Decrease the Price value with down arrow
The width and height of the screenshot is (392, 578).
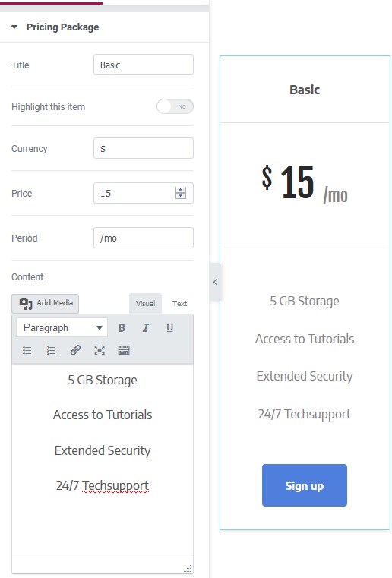[x=181, y=196]
